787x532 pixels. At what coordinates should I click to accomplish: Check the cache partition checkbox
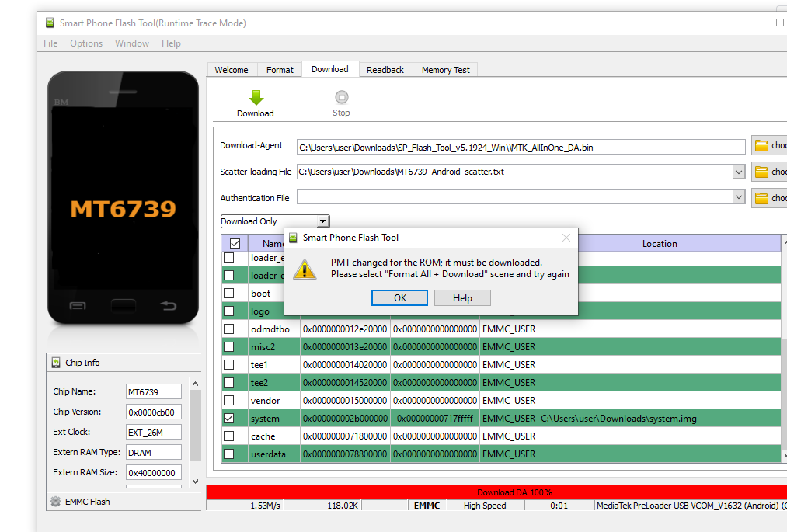point(229,436)
